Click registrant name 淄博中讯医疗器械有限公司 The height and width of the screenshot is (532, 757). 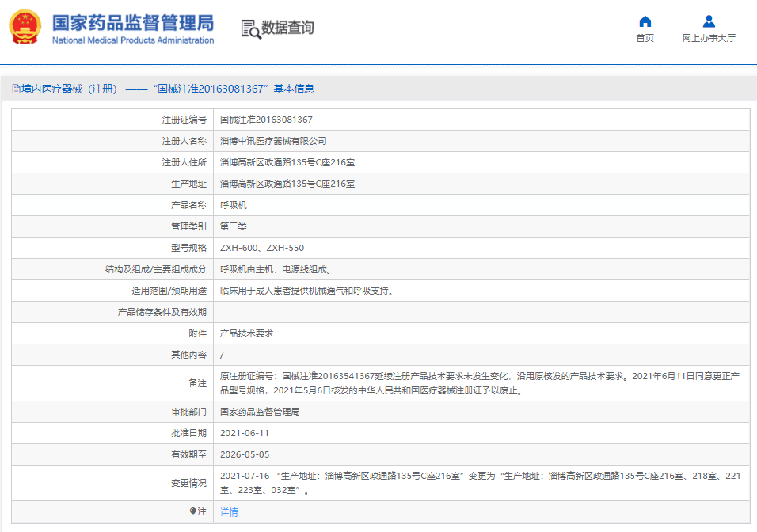[x=273, y=141]
